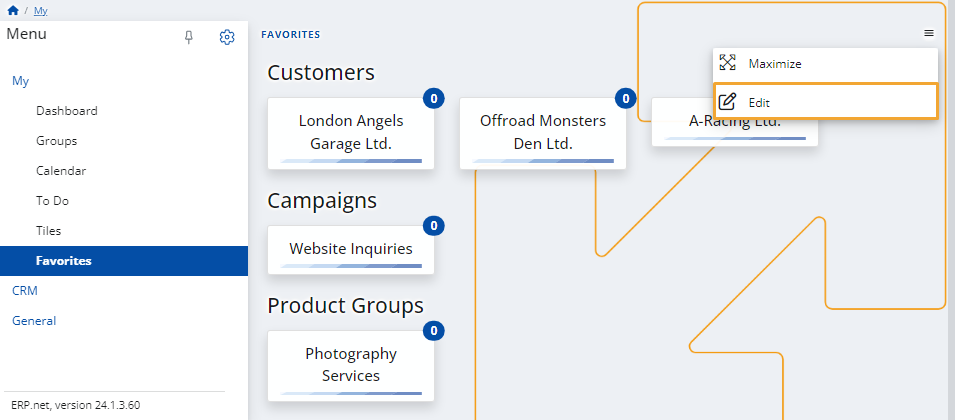Click the Edit pencil icon
The image size is (955, 420).
728,102
